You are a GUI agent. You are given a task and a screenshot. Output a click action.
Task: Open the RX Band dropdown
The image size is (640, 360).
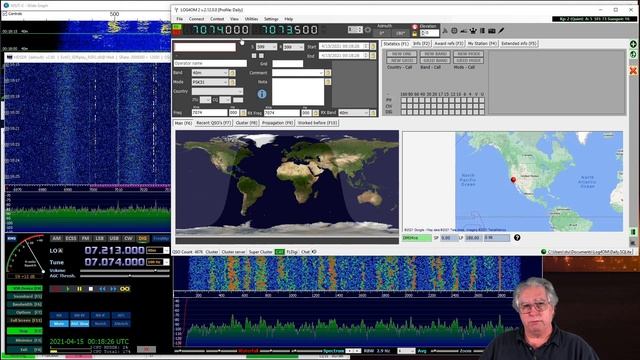pyautogui.click(x=353, y=113)
